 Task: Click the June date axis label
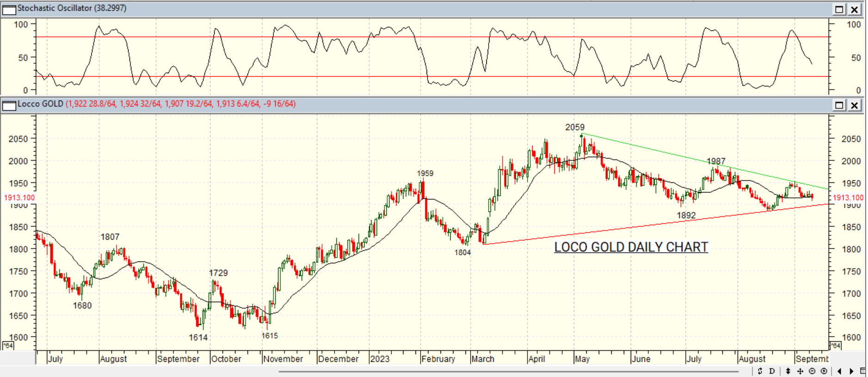click(x=641, y=359)
